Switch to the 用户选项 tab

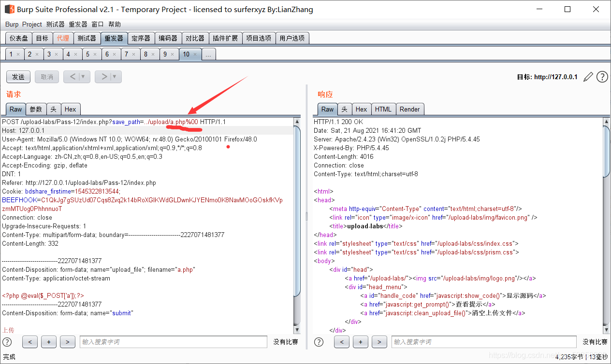pos(292,38)
